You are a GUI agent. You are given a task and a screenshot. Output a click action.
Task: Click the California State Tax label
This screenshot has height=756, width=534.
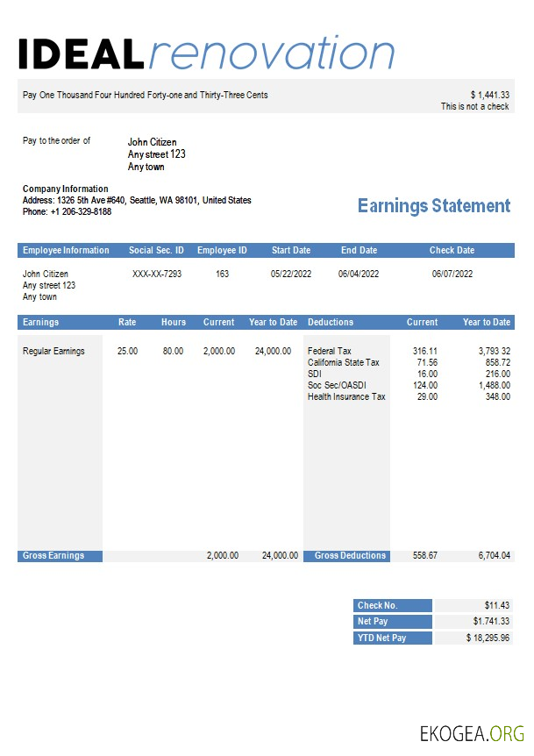click(x=344, y=363)
